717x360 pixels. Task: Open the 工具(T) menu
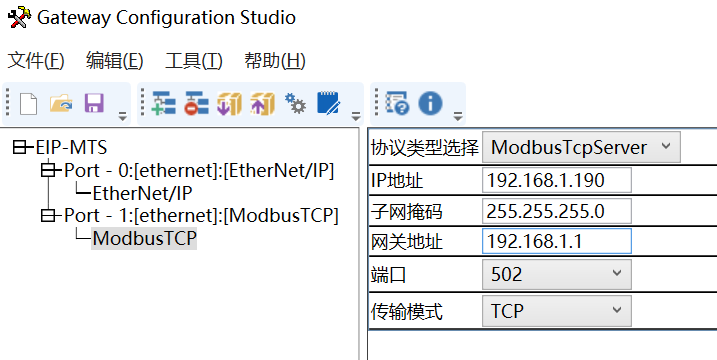point(194,60)
